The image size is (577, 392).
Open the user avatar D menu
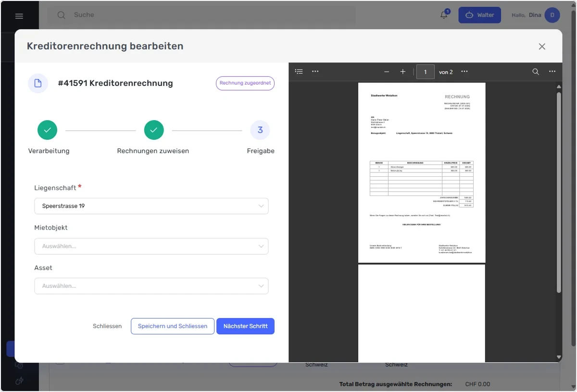click(x=552, y=15)
